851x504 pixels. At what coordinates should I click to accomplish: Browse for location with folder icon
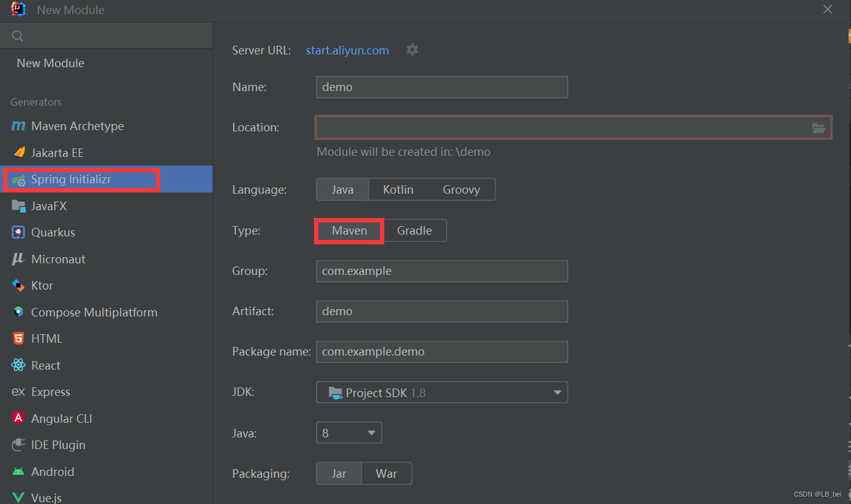(819, 128)
